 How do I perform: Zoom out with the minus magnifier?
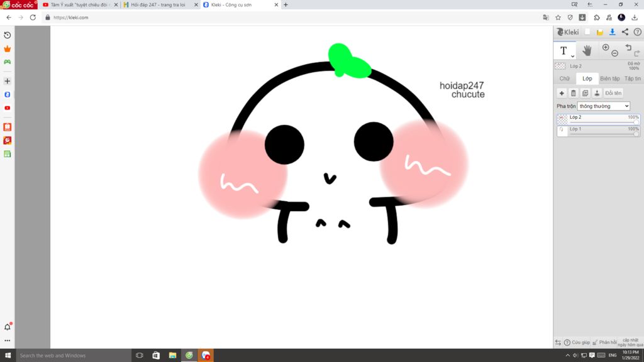click(x=615, y=53)
